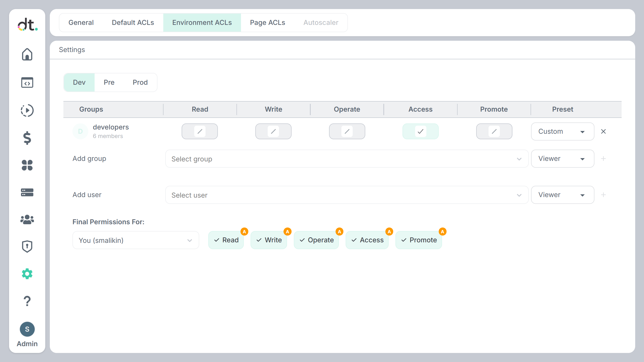Open the dollar sign billing icon
This screenshot has height=362, width=644.
[x=27, y=138]
